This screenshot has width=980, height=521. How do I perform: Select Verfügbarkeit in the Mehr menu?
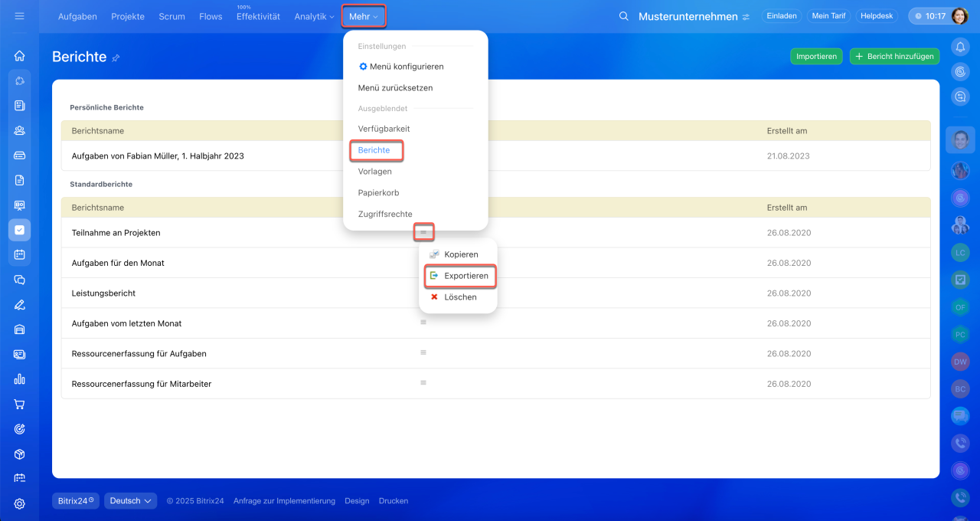click(x=384, y=129)
